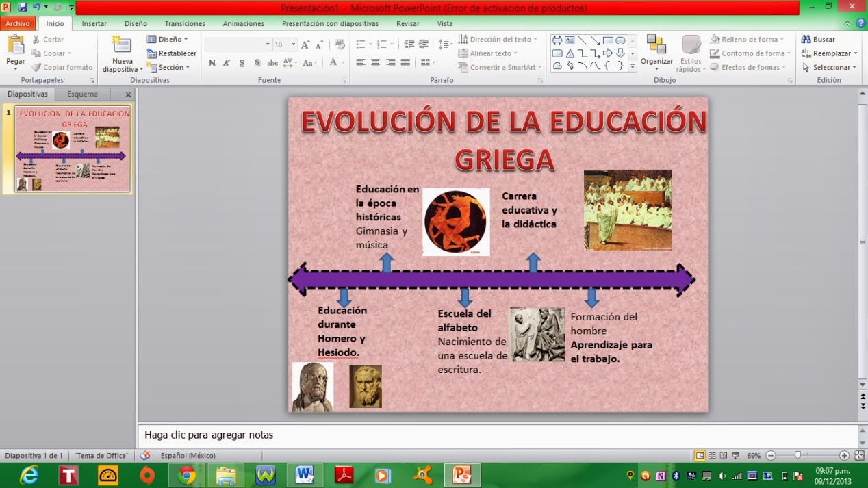Start slide show from the status bar

click(x=736, y=455)
